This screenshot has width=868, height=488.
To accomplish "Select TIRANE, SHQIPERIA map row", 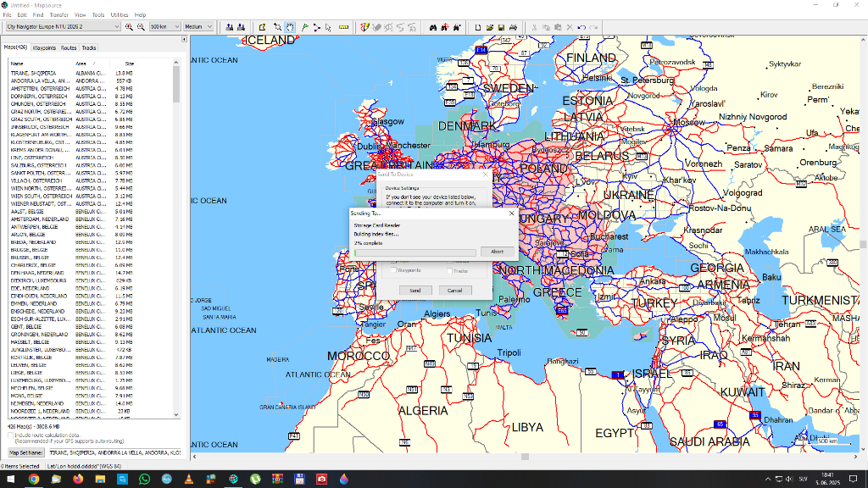I will pos(72,73).
